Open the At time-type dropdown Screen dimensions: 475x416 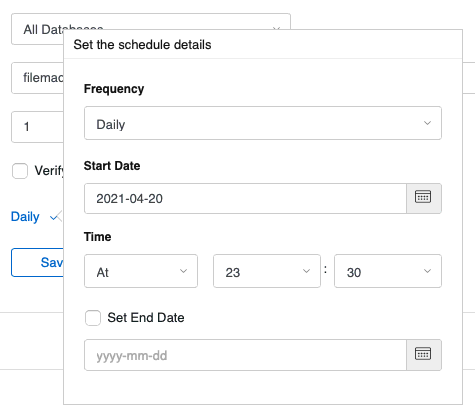[x=141, y=271]
